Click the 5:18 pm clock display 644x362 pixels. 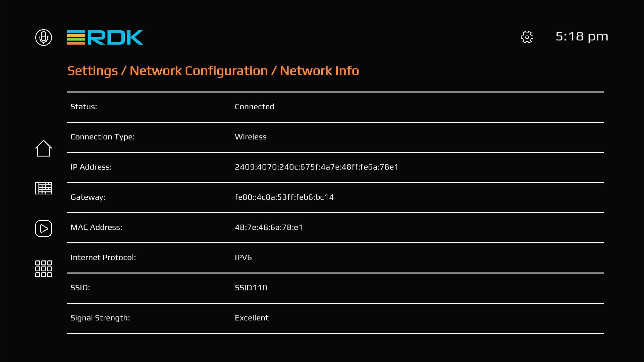click(582, 37)
